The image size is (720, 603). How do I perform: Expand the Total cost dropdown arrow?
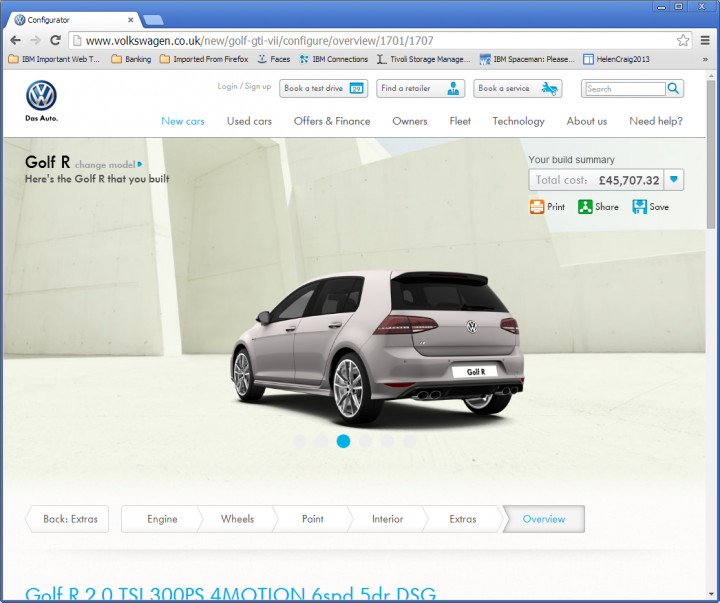(674, 179)
